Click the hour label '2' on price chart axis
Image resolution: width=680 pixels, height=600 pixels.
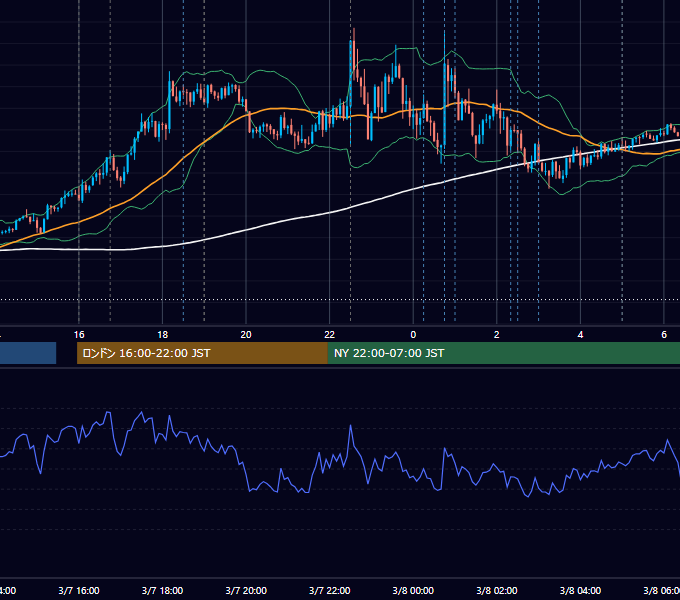tap(497, 335)
